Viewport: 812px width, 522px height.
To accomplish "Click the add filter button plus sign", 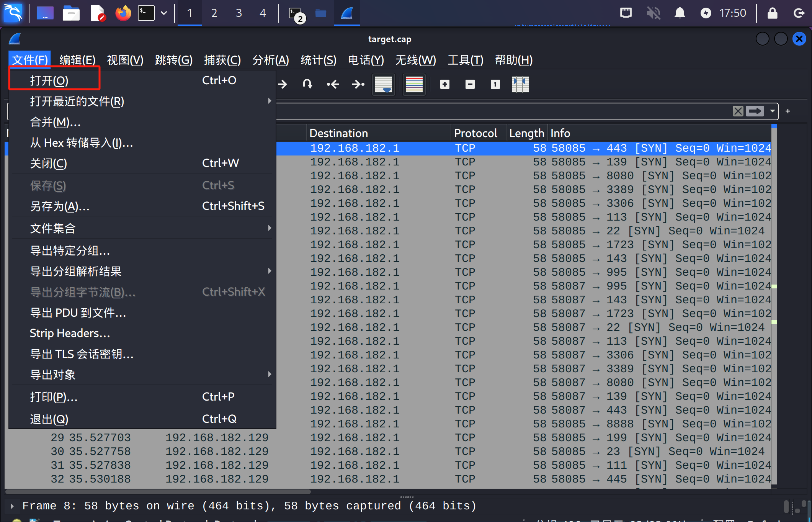I will click(x=787, y=111).
